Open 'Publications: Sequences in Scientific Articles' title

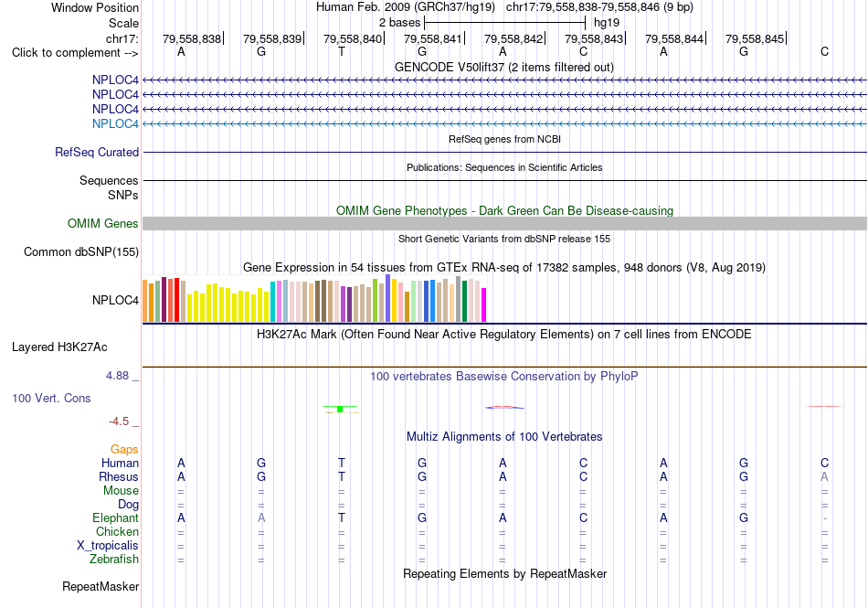(x=504, y=167)
